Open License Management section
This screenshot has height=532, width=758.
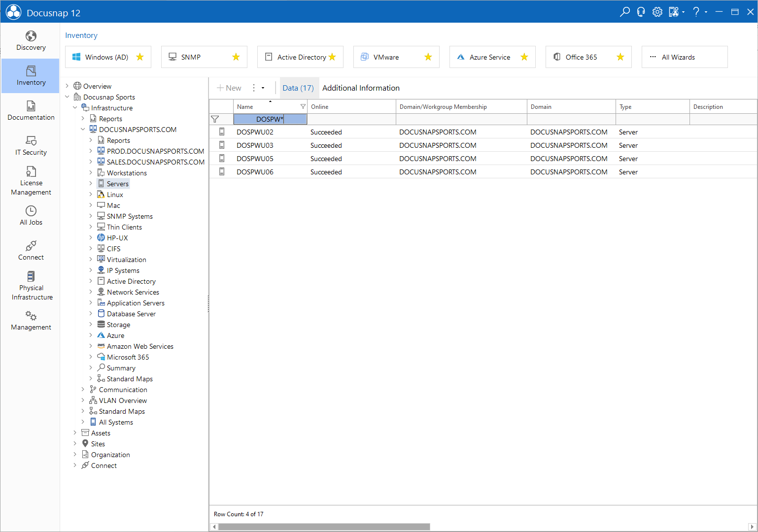tap(31, 181)
